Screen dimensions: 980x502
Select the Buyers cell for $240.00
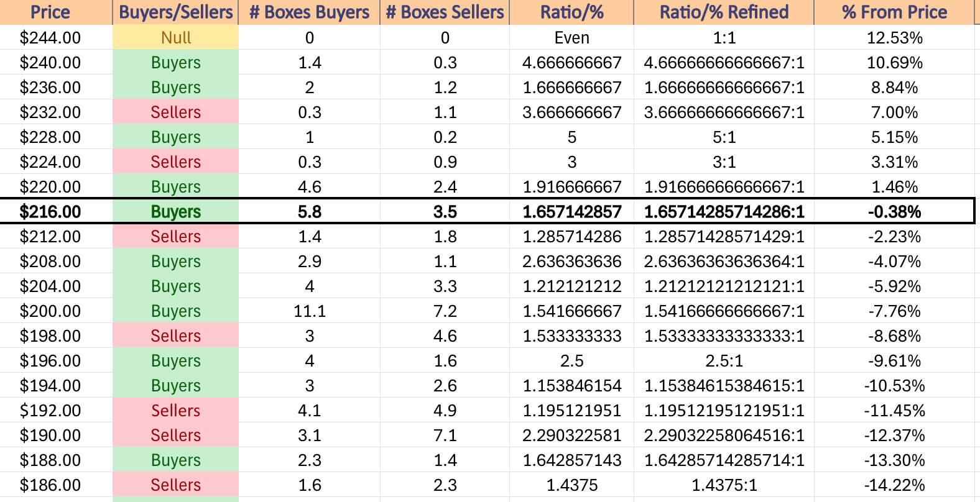pos(176,63)
